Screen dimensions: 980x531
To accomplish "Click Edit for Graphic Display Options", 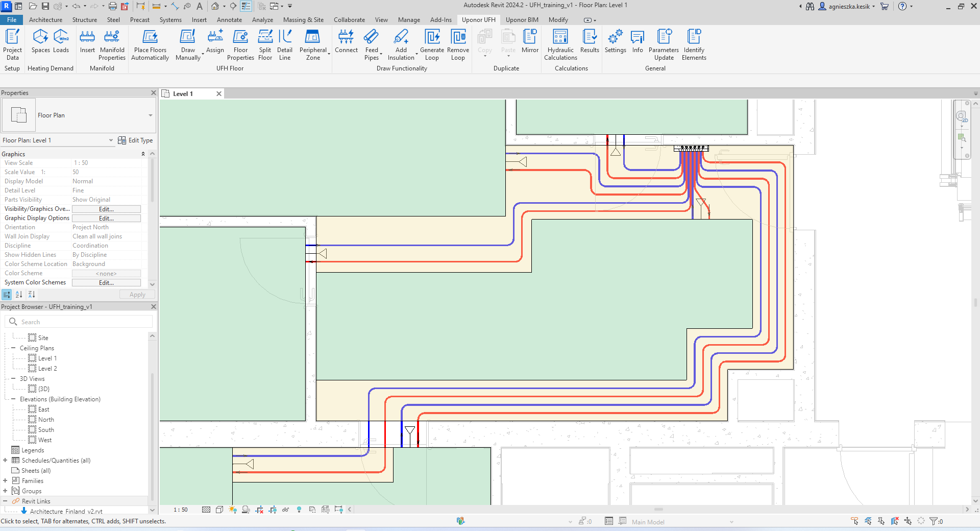I will pyautogui.click(x=106, y=219).
